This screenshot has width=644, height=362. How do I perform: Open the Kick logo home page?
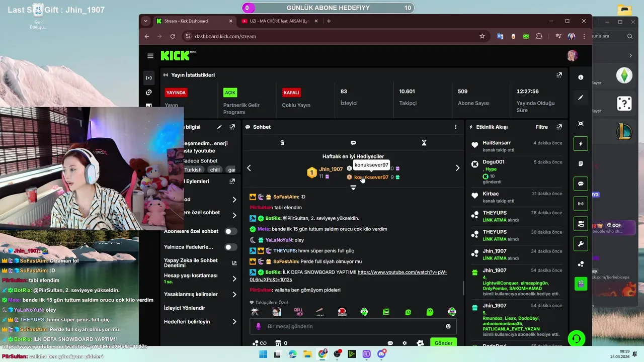(x=178, y=56)
